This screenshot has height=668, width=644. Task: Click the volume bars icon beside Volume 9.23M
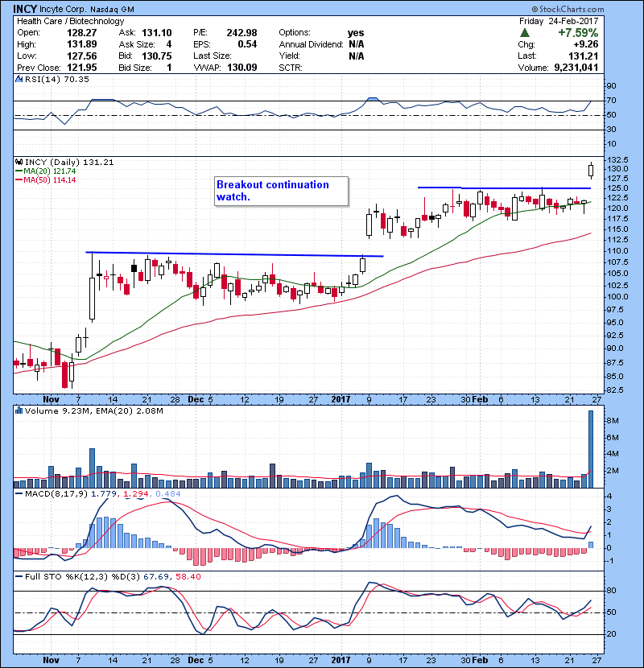[x=19, y=410]
